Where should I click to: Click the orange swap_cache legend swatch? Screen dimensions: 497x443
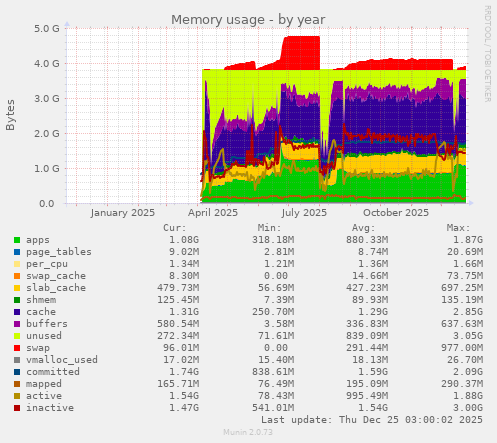tap(17, 276)
